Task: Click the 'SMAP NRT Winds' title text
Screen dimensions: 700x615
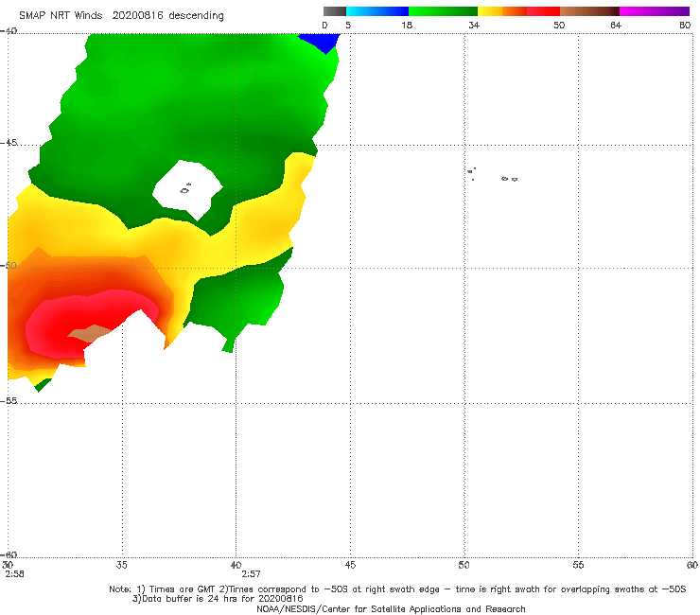Action: [x=61, y=15]
